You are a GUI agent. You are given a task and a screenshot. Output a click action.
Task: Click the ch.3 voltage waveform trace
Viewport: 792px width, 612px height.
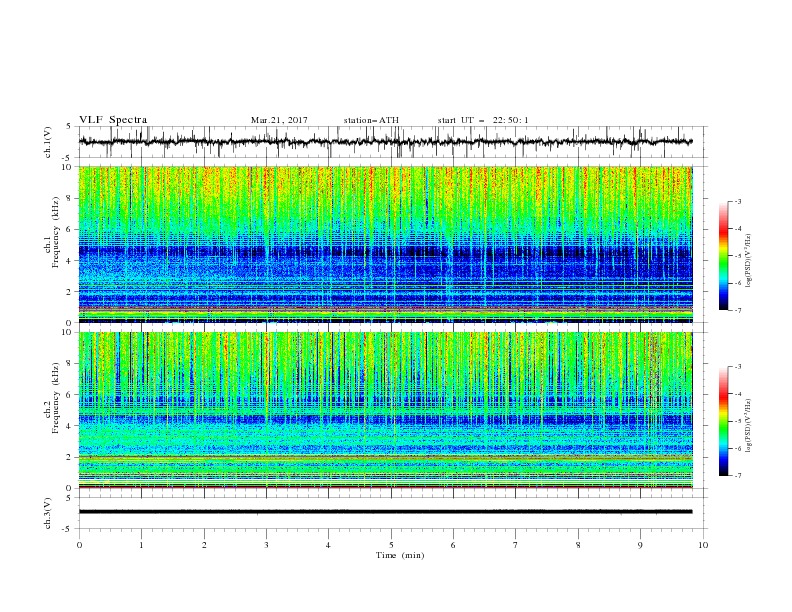(385, 512)
